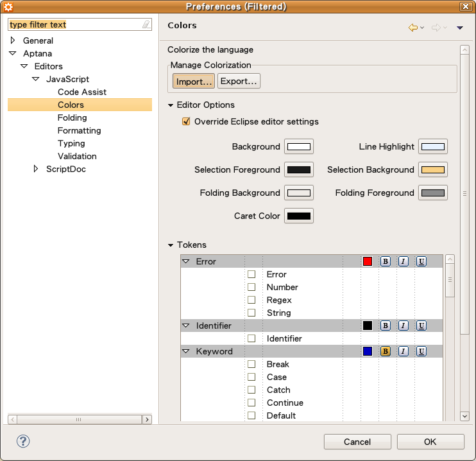
Task: Click the Preferences window gear icon
Action: (x=8, y=6)
